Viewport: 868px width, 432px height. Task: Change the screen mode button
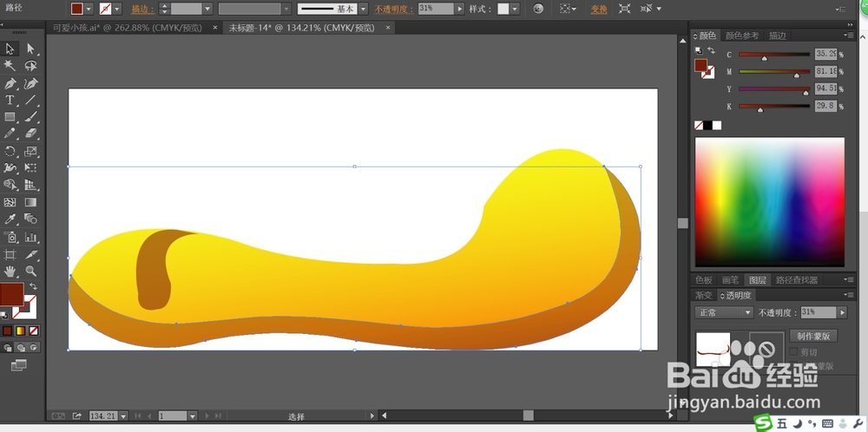pyautogui.click(x=19, y=365)
